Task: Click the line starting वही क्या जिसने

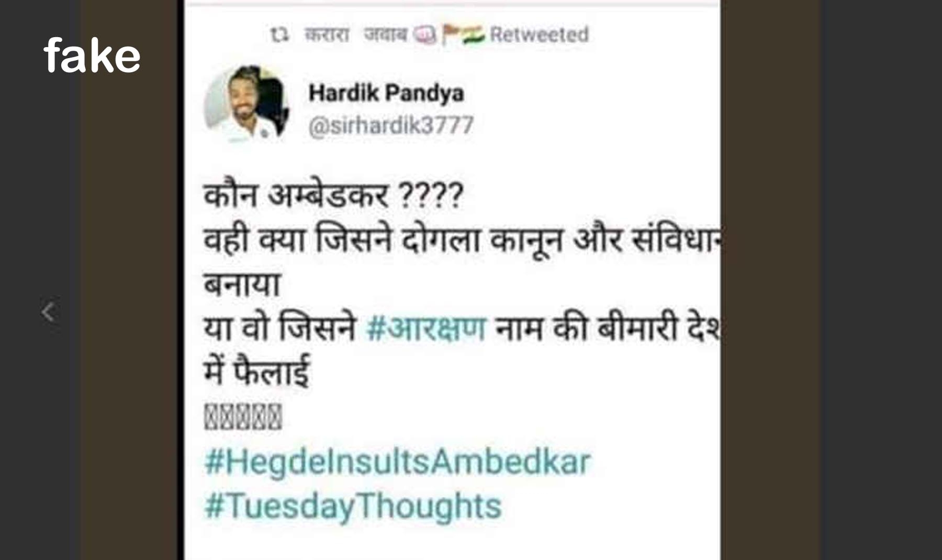Action: point(462,240)
